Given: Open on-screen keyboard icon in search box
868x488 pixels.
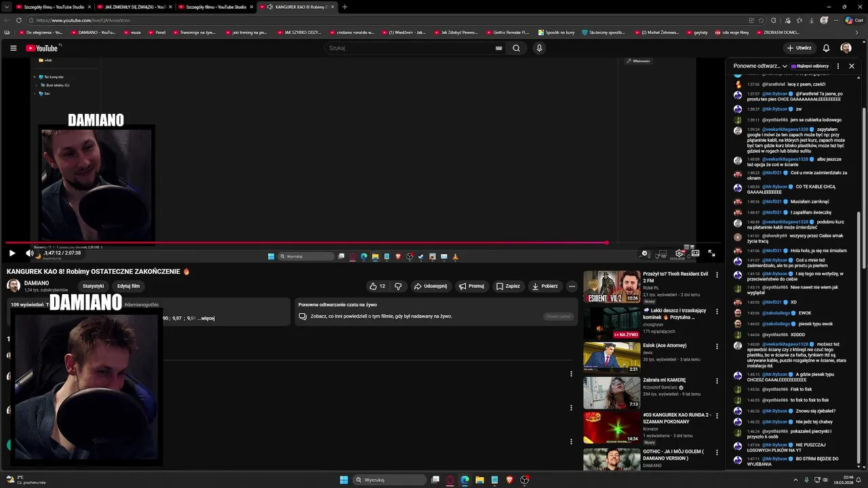Looking at the screenshot, I should [499, 48].
